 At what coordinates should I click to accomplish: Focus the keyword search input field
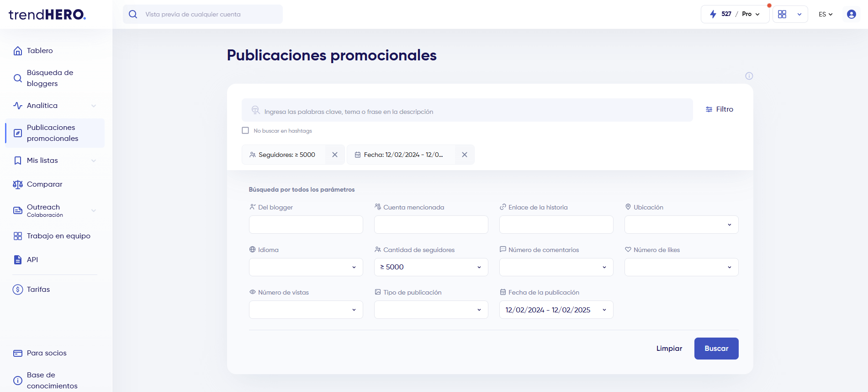[x=471, y=112]
